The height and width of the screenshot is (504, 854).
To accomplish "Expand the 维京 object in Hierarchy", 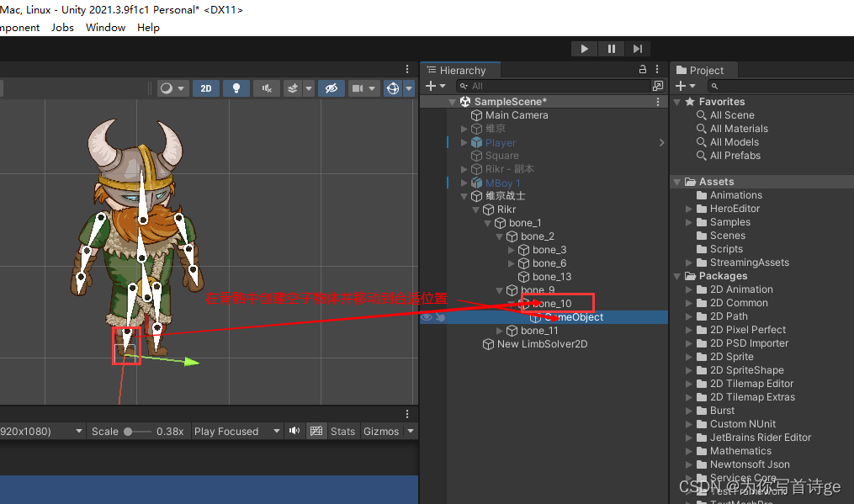I will [464, 129].
